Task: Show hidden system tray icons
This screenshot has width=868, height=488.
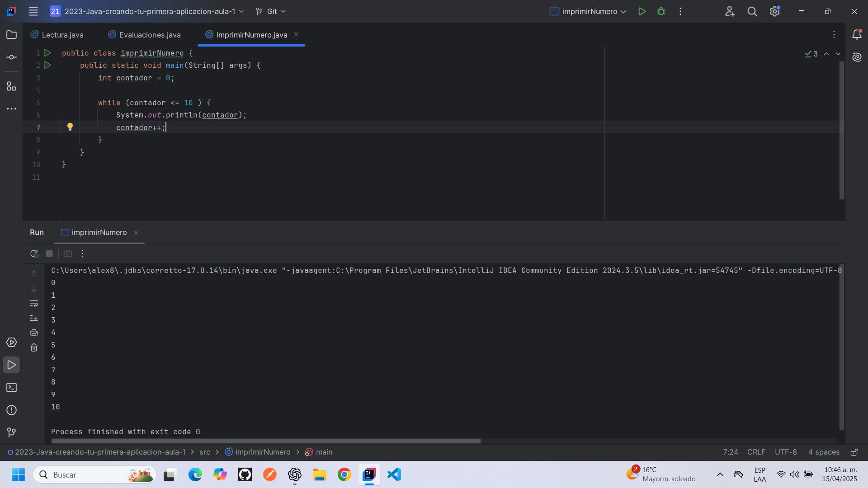Action: pyautogui.click(x=720, y=474)
